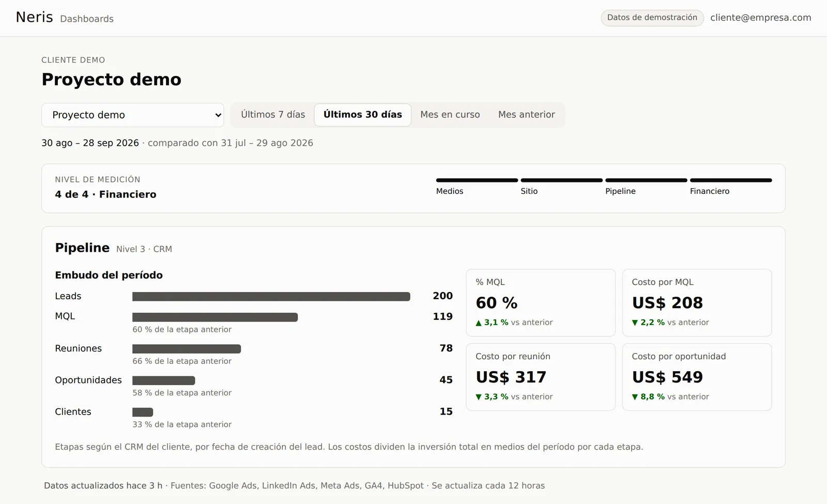The height and width of the screenshot is (504, 827).
Task: Click the up-arrow 3,1 % change indicator
Action: (x=492, y=323)
